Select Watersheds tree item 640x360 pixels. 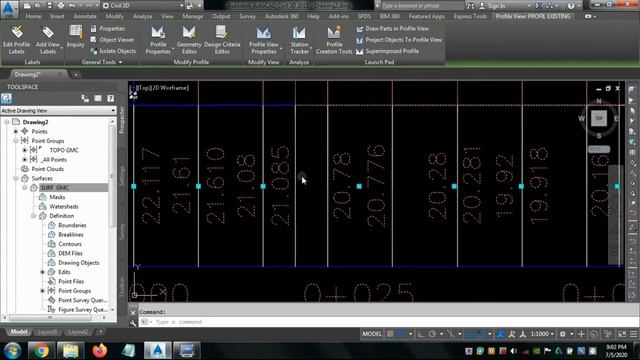pos(64,207)
